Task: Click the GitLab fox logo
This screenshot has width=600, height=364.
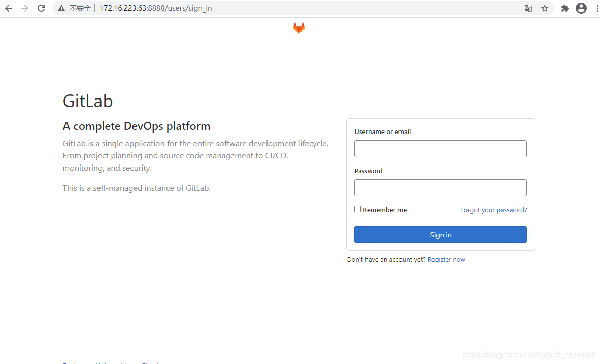Action: 299,27
